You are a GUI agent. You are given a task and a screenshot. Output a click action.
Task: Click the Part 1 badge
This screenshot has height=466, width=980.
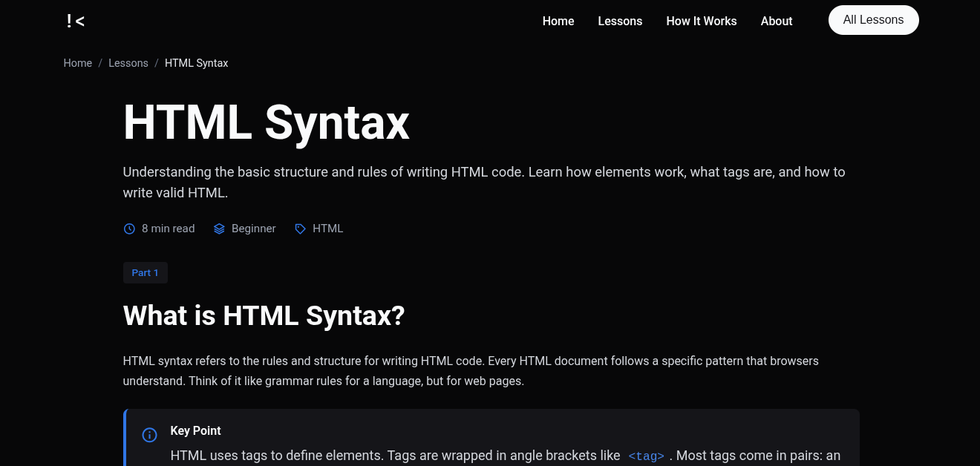(x=146, y=273)
